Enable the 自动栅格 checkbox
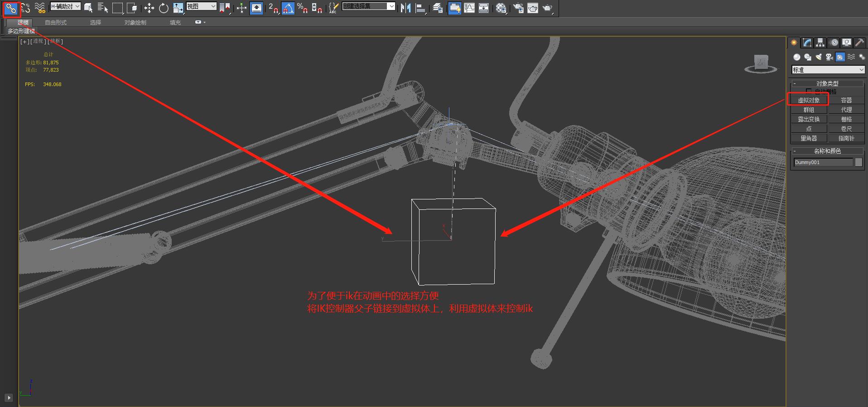Screen dimensions: 868x407 (809, 92)
